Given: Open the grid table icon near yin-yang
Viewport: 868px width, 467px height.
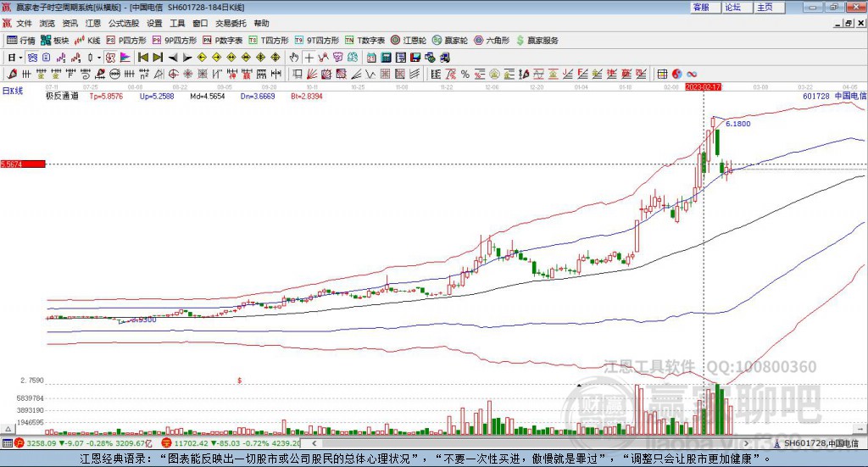Looking at the screenshot, I should coord(662,74).
